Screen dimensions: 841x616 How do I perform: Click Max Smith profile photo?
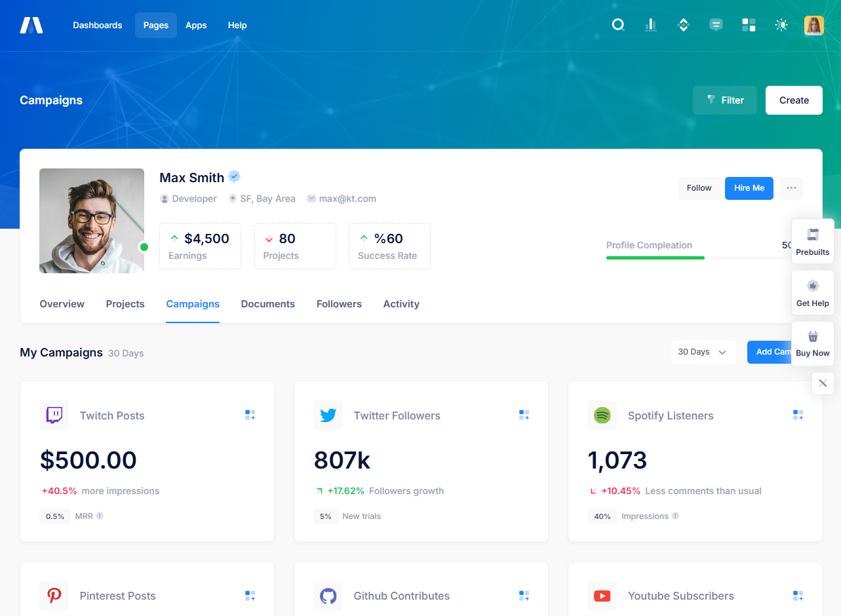[92, 221]
